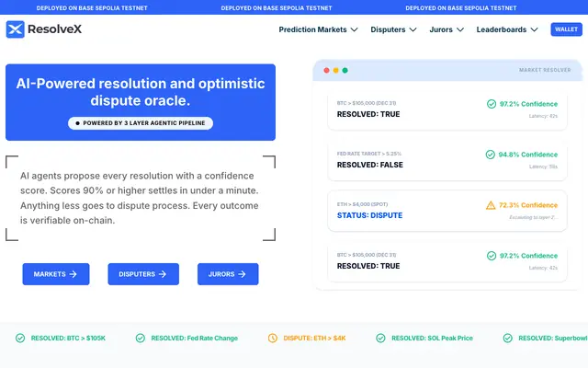Expand the Leaderboards chevron arrow

pyautogui.click(x=535, y=29)
